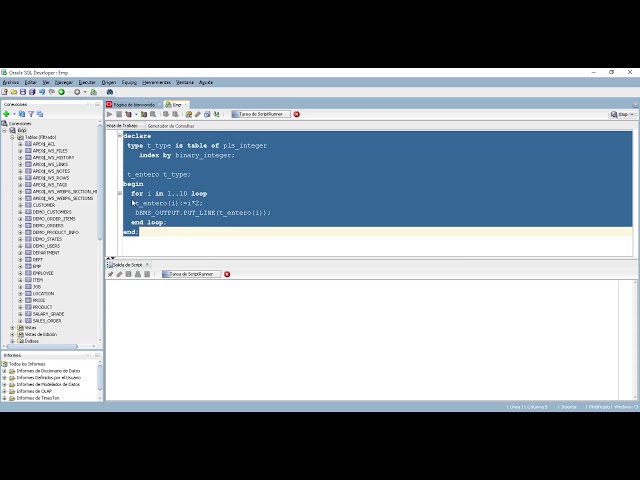The image size is (640, 480).
Task: Cancel ScriptRunner task in worksheet toolbar
Action: click(x=297, y=114)
